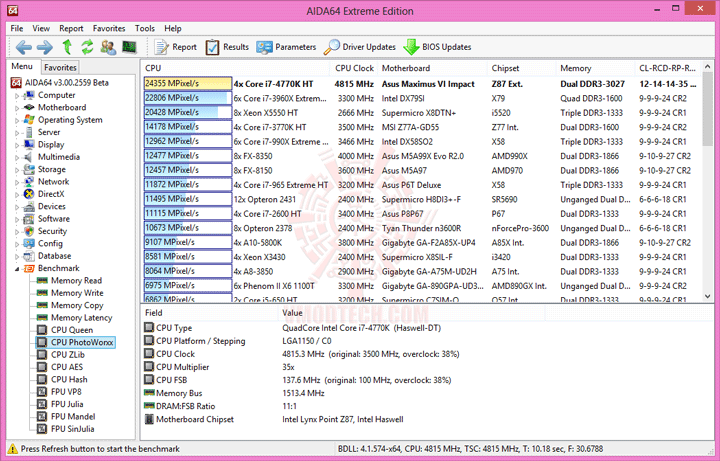
Task: Sort by the Motherboard column header
Action: (432, 68)
